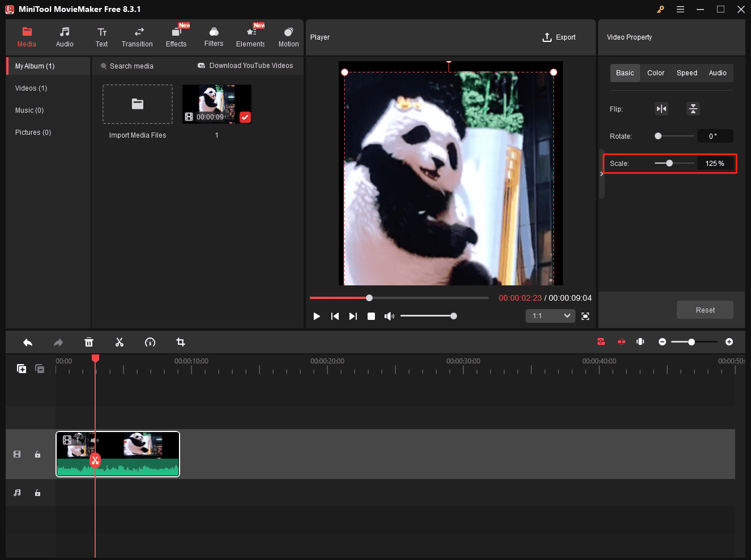
Task: Click the crop tool icon
Action: pyautogui.click(x=181, y=342)
